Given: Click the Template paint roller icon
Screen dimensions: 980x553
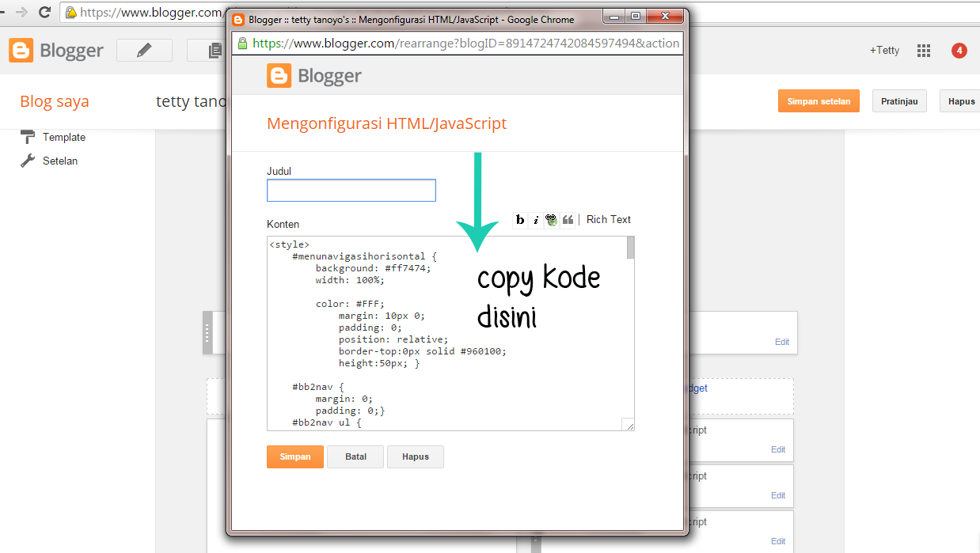Looking at the screenshot, I should click(x=28, y=136).
